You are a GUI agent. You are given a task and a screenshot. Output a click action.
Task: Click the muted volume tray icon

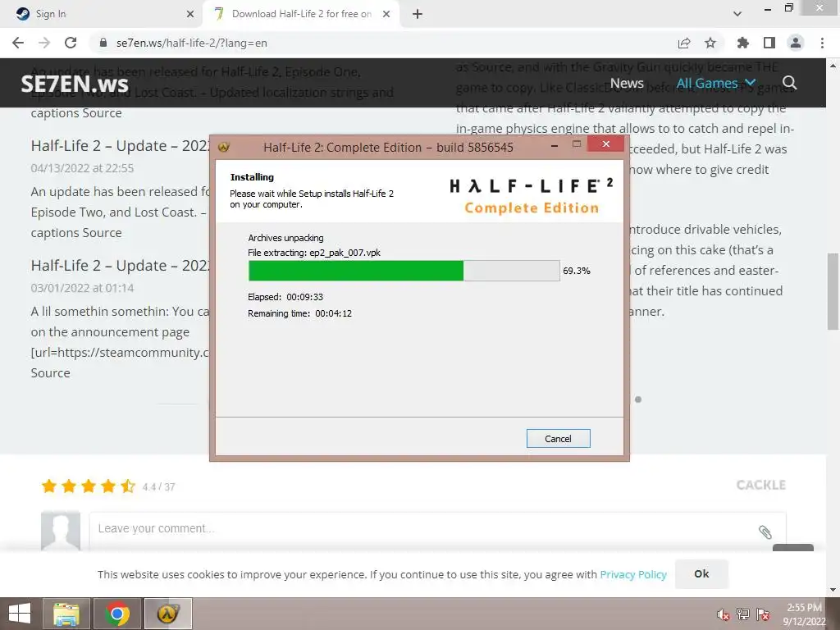coord(723,614)
